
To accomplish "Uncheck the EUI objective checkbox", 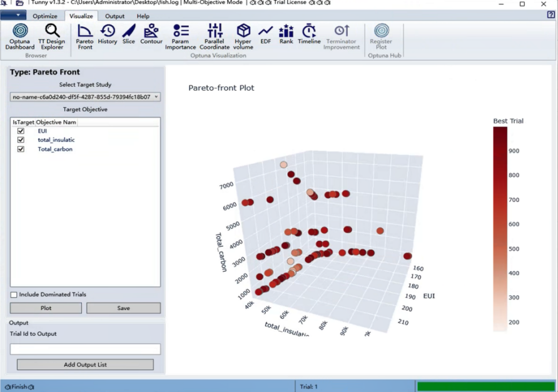I will (x=21, y=131).
